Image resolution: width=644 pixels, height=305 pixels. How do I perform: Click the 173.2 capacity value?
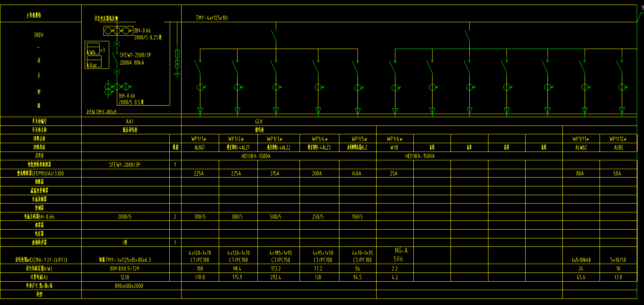click(x=275, y=269)
